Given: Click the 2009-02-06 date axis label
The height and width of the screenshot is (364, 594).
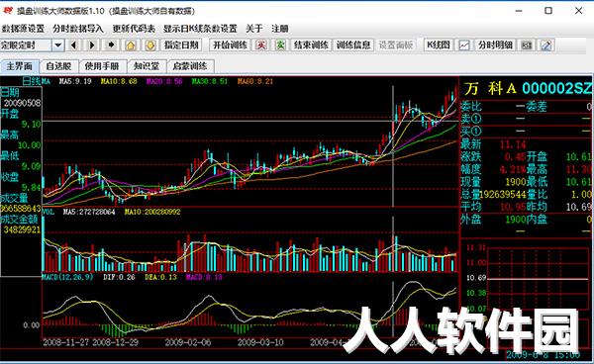Looking at the screenshot, I should tap(188, 343).
